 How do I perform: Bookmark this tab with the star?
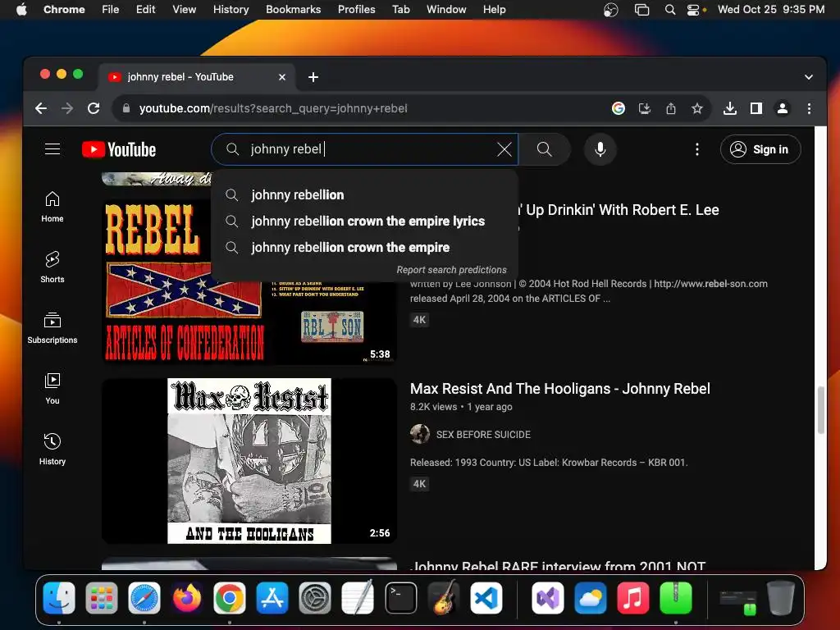tap(697, 109)
